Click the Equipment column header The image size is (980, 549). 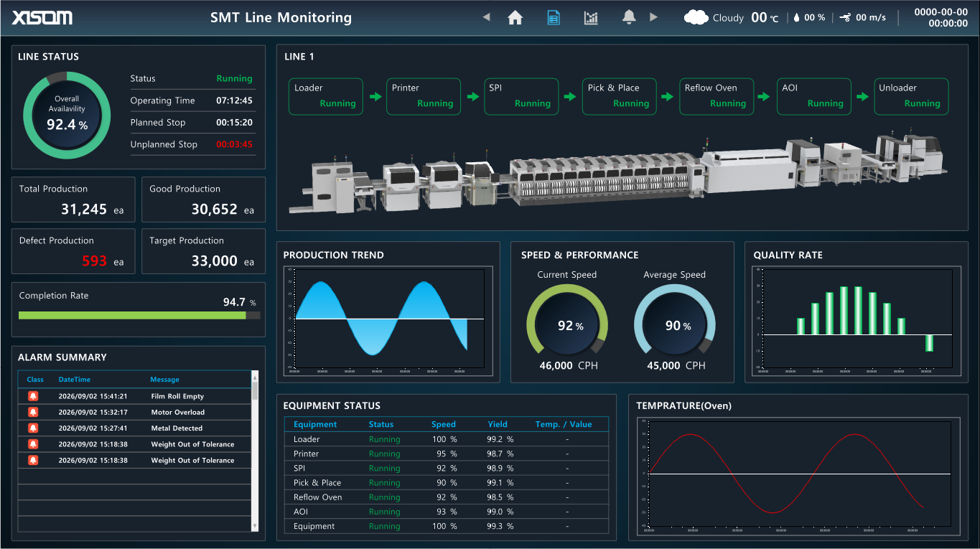coord(315,424)
